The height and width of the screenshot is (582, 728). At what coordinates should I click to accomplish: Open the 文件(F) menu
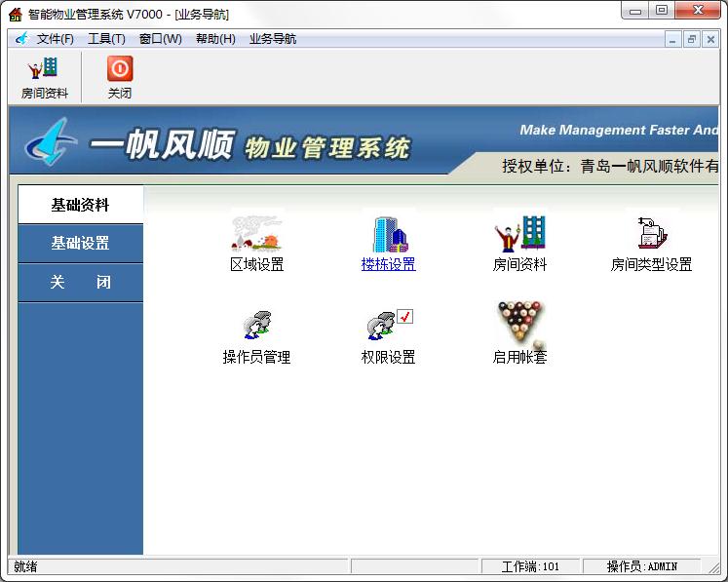click(x=56, y=39)
